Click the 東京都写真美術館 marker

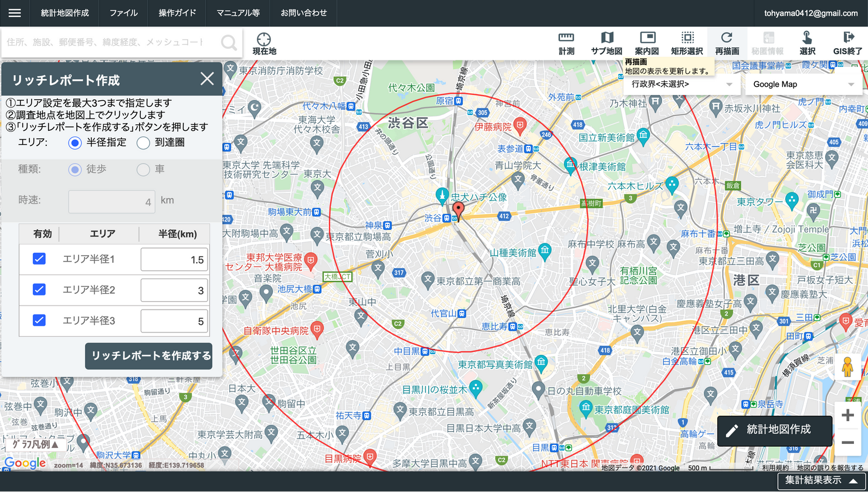[x=541, y=362]
